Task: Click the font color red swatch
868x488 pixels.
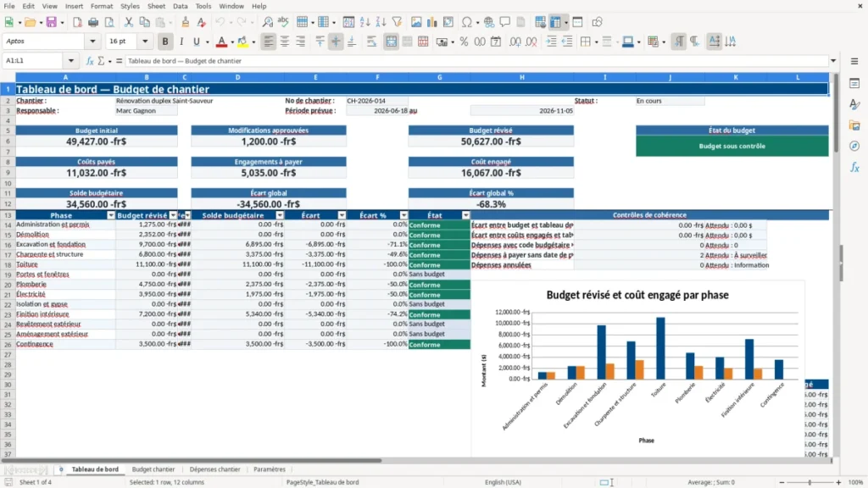Action: pos(221,42)
